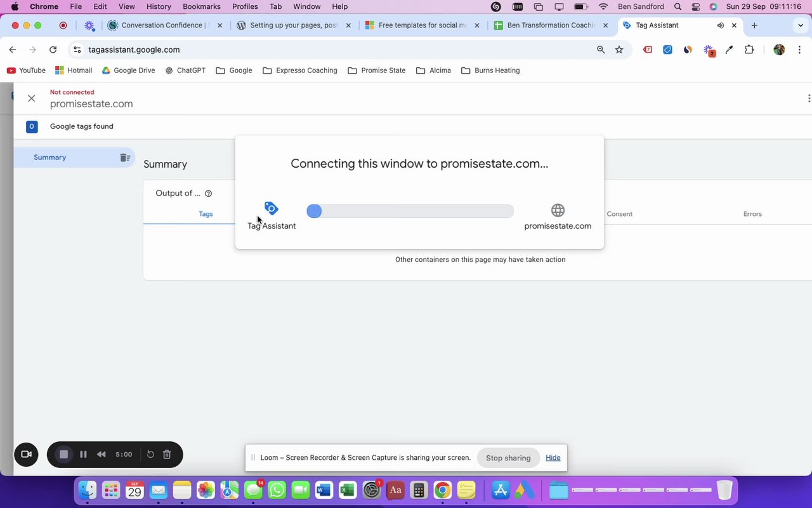Expand the Alcima bookmarks folder
The height and width of the screenshot is (508, 812).
point(433,70)
